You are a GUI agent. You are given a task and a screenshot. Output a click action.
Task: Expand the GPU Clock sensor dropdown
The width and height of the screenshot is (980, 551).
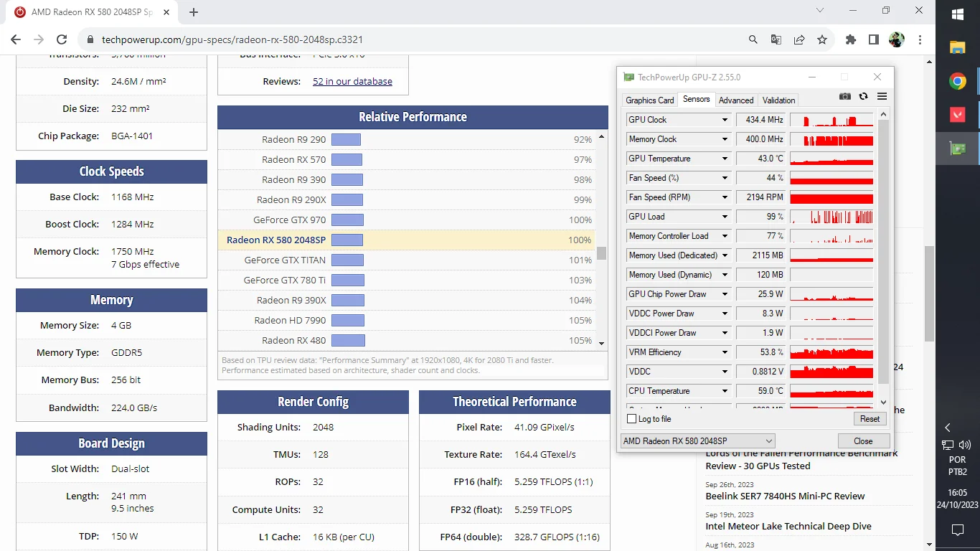pyautogui.click(x=725, y=120)
